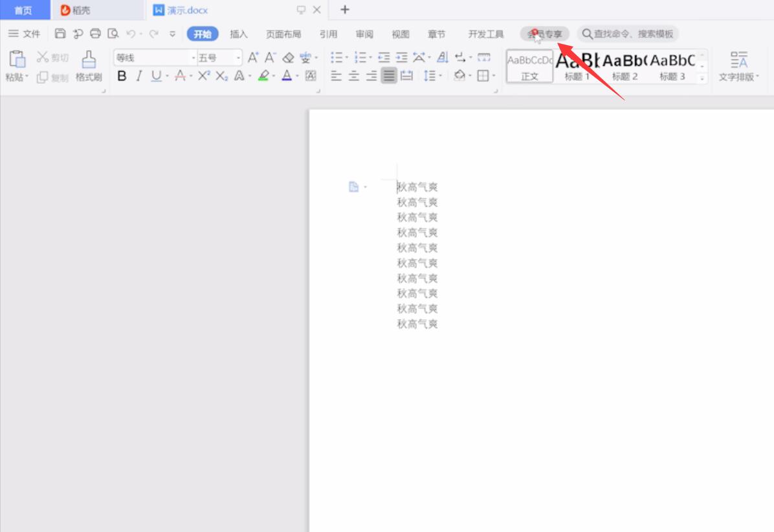The height and width of the screenshot is (532, 774).
Task: Pick the text highlight color
Action: [263, 76]
